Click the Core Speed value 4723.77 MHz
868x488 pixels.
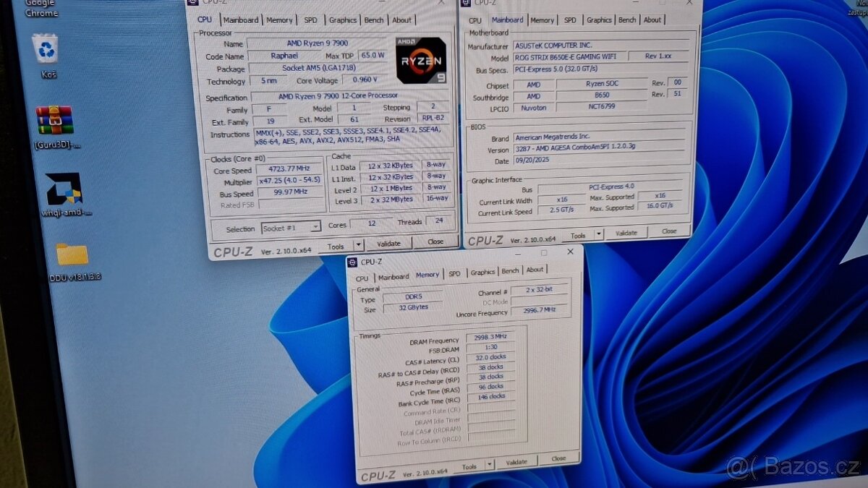(289, 170)
